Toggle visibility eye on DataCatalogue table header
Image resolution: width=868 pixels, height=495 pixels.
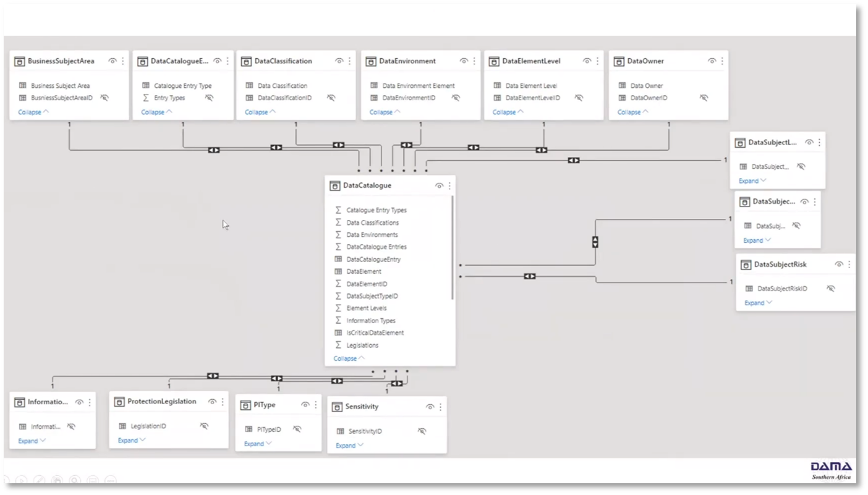439,185
